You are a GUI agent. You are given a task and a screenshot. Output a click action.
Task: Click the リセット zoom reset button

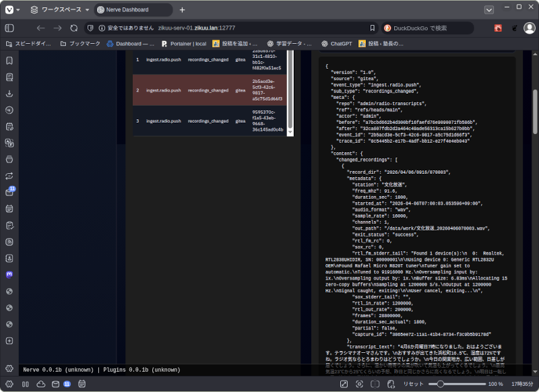pos(413,384)
